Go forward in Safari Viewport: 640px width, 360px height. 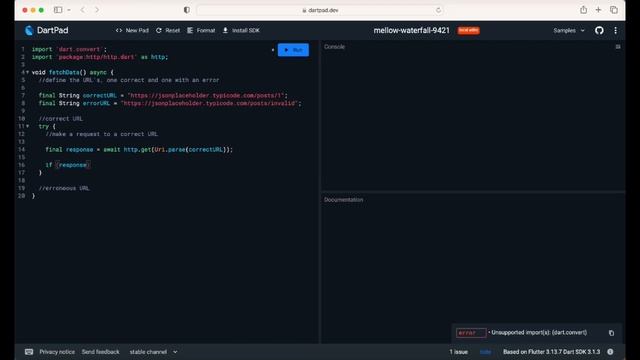click(x=97, y=10)
